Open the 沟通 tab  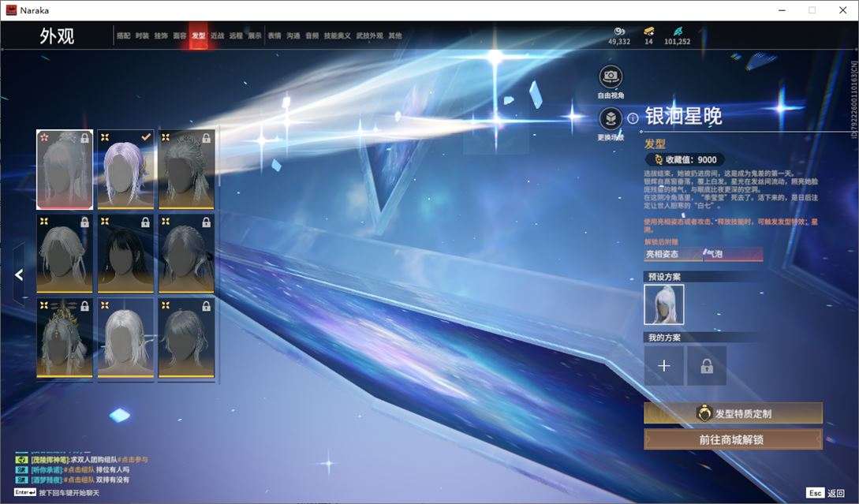pos(293,35)
